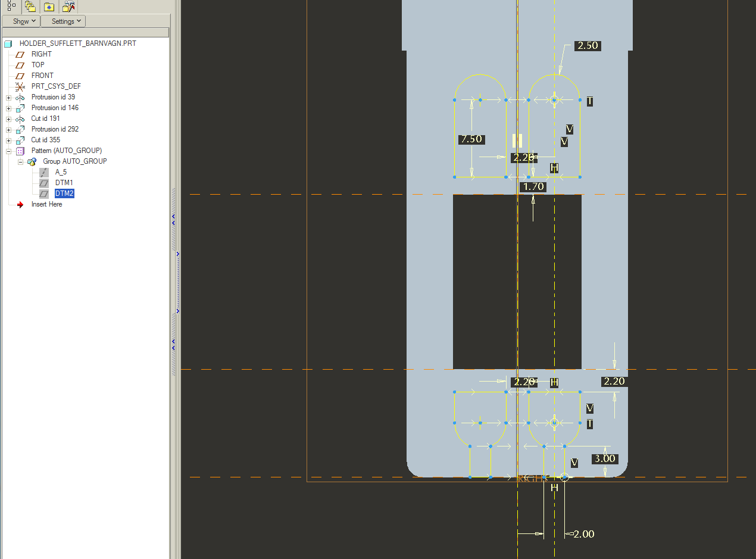The width and height of the screenshot is (756, 559).
Task: Click the PRT_CSYS_DEF coordinate system icon
Action: pyautogui.click(x=20, y=86)
